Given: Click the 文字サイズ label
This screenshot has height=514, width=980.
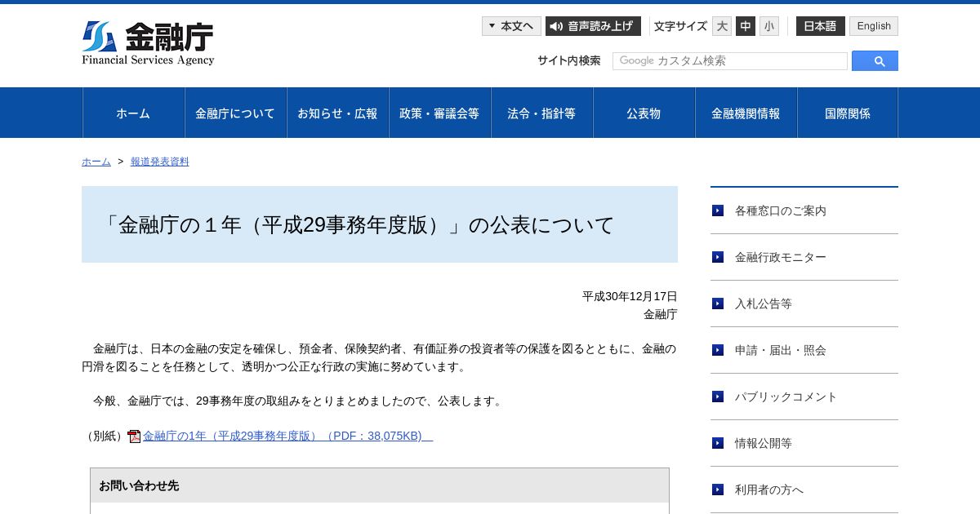Looking at the screenshot, I should click(x=680, y=26).
